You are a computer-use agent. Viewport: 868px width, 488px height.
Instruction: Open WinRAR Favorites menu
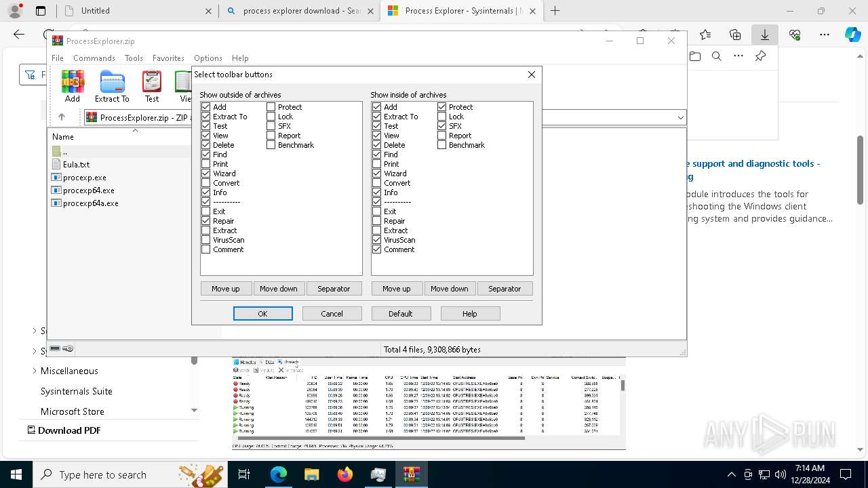[168, 58]
